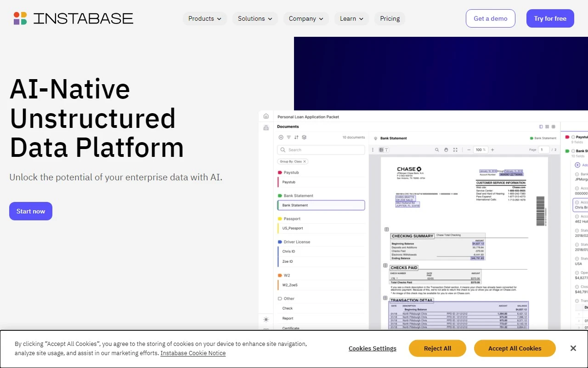588x368 pixels.
Task: Click the document Search field
Action: 321,150
